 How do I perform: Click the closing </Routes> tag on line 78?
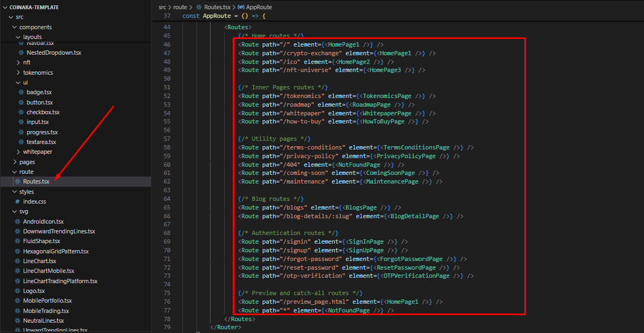[x=239, y=319]
